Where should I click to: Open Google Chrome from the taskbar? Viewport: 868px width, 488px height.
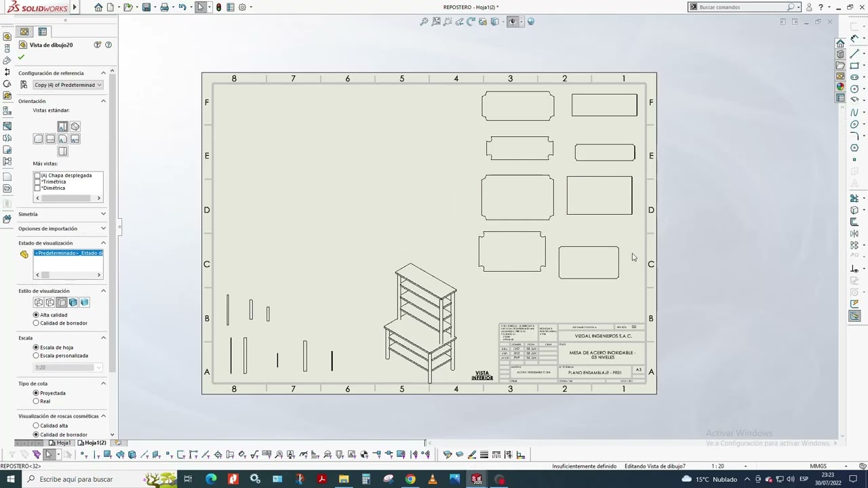coord(410,479)
